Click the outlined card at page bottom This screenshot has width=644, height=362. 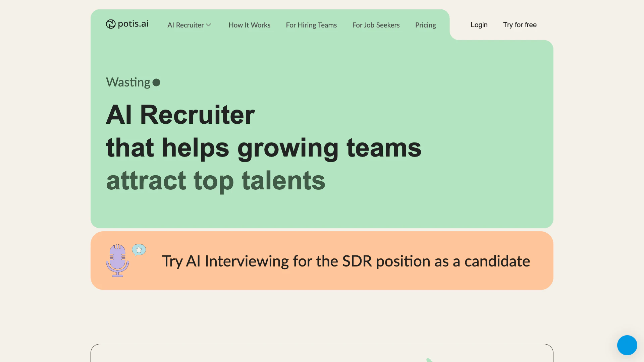(322, 353)
